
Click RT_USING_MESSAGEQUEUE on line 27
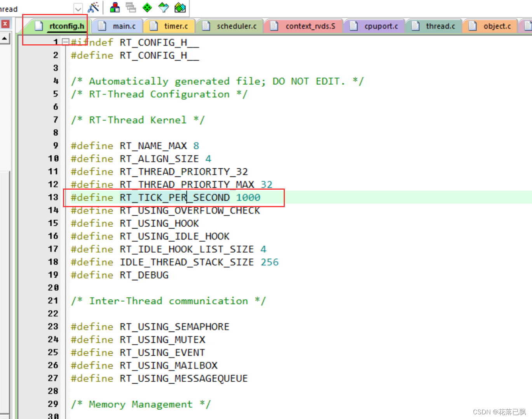[183, 378]
